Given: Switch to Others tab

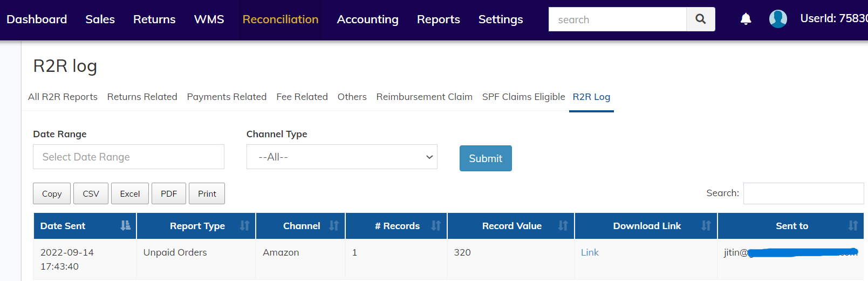Looking at the screenshot, I should pyautogui.click(x=352, y=97).
